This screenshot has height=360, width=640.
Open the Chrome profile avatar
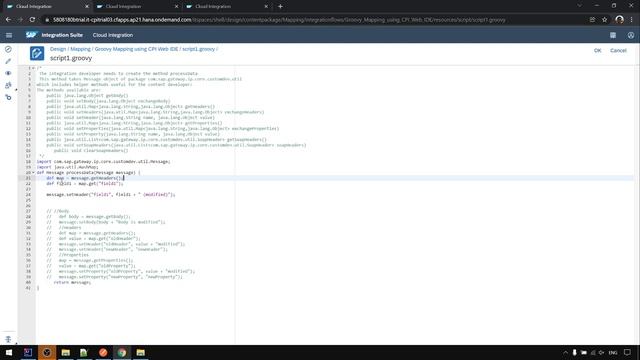619,20
